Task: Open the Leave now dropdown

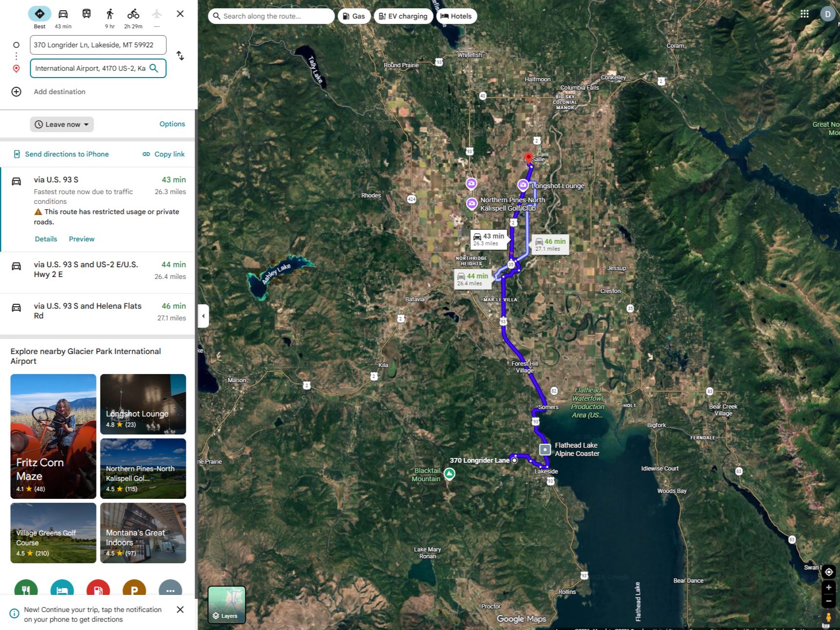Action: (x=62, y=124)
